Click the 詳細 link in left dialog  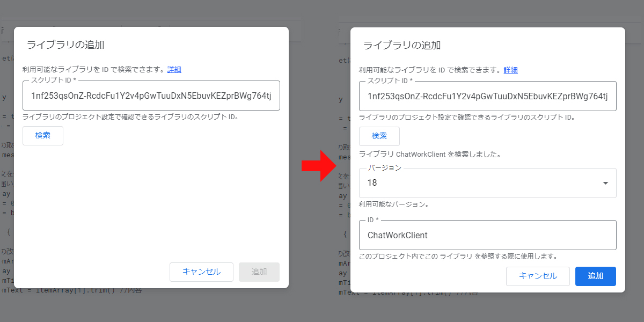click(x=174, y=69)
